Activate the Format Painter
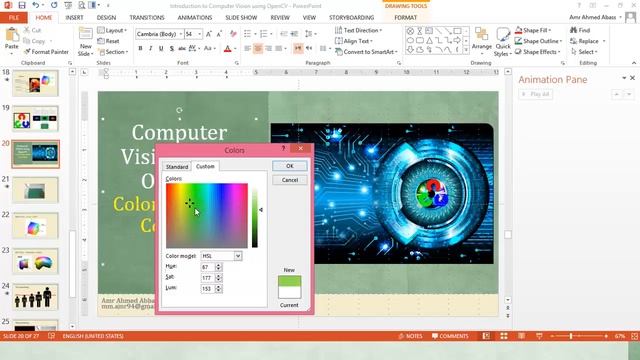This screenshot has width=640, height=360. (x=46, y=52)
